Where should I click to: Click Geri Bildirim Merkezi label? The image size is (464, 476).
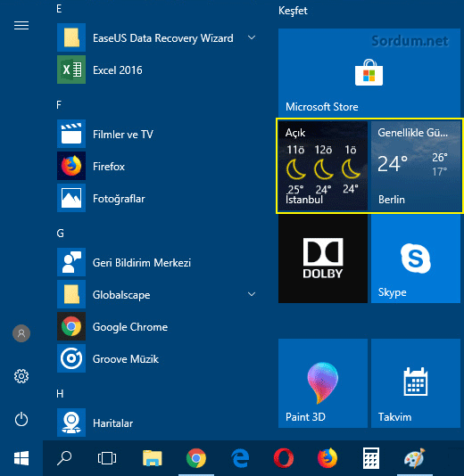tap(142, 263)
